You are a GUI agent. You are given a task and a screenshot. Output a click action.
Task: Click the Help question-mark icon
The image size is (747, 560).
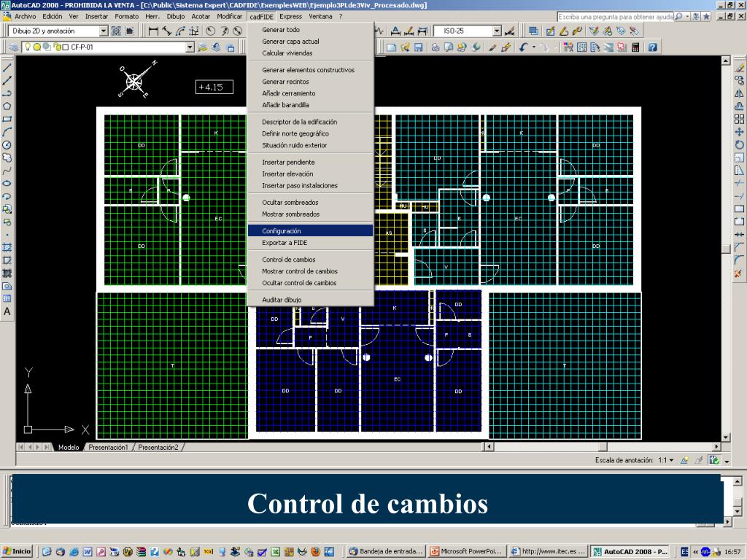653,47
